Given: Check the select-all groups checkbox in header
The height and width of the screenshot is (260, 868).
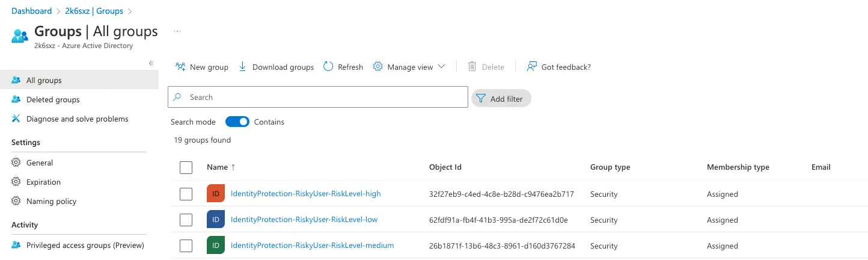Looking at the screenshot, I should pos(186,167).
